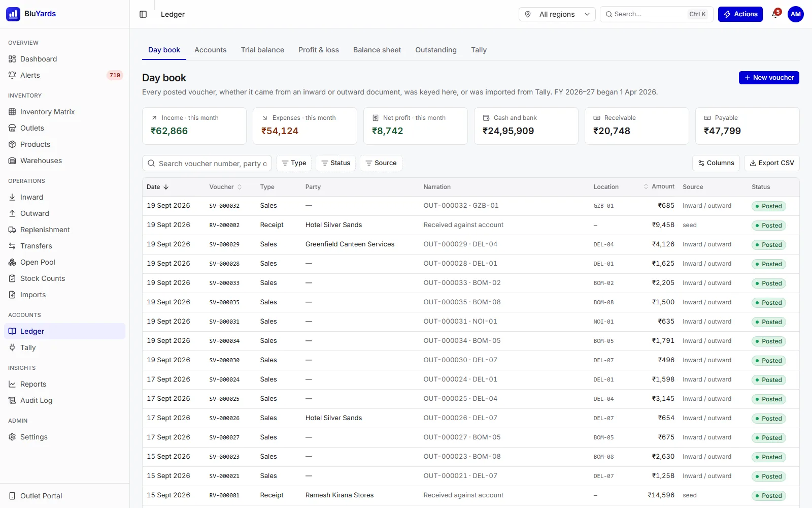Switch to the Trial balance tab

[x=262, y=50]
